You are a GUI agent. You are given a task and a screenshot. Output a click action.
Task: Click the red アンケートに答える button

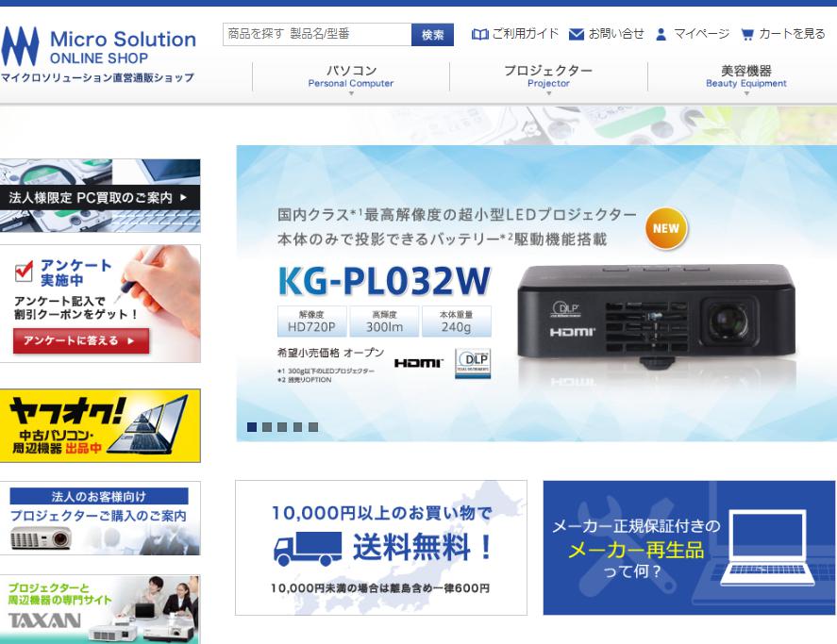pos(81,341)
